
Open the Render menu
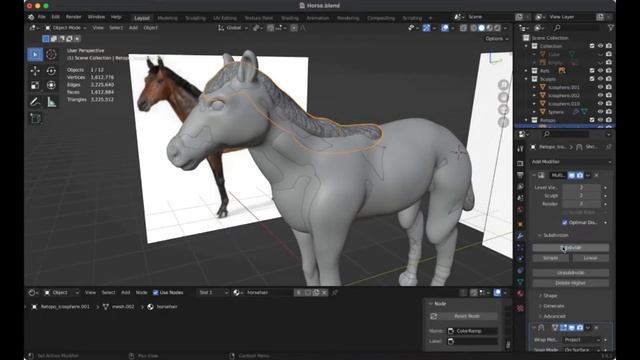(73, 17)
